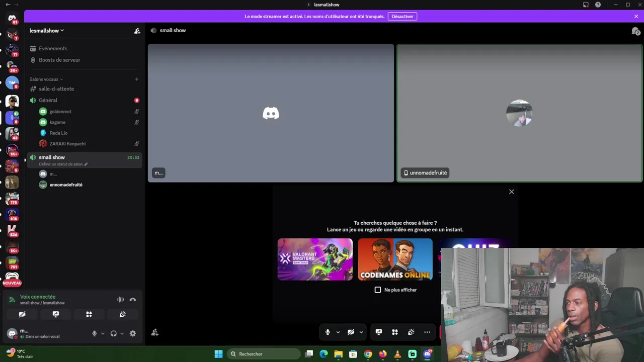This screenshot has height=362, width=644.
Task: Open unnomadefruité in the channel list
Action: tap(66, 185)
